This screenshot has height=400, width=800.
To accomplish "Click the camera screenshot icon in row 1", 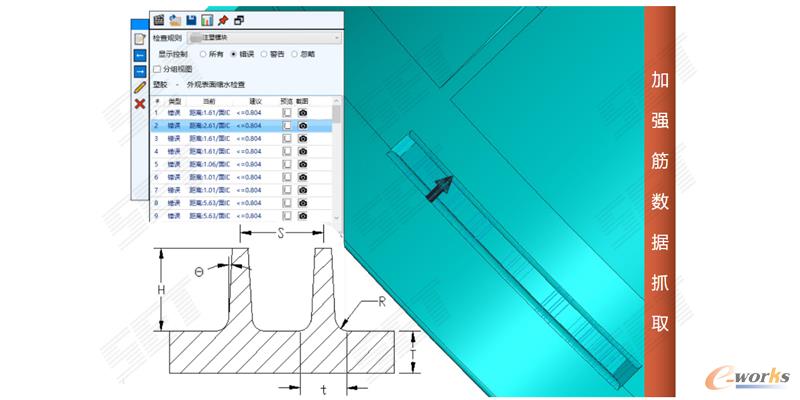I will click(x=303, y=113).
